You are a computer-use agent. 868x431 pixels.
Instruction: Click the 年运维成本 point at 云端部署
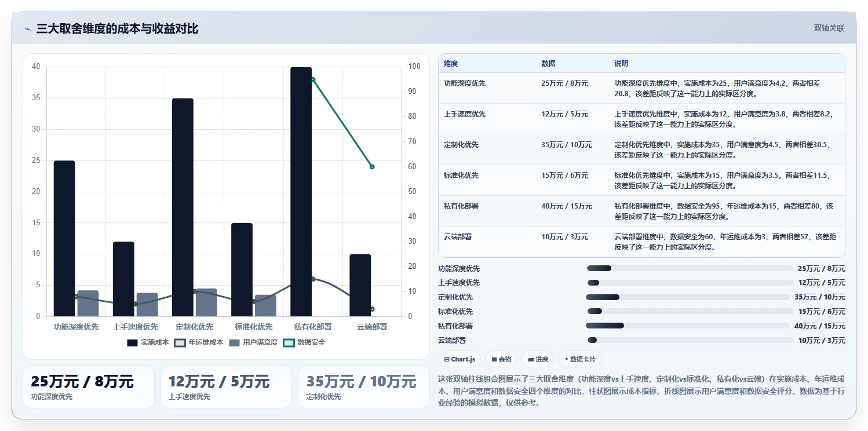372,309
